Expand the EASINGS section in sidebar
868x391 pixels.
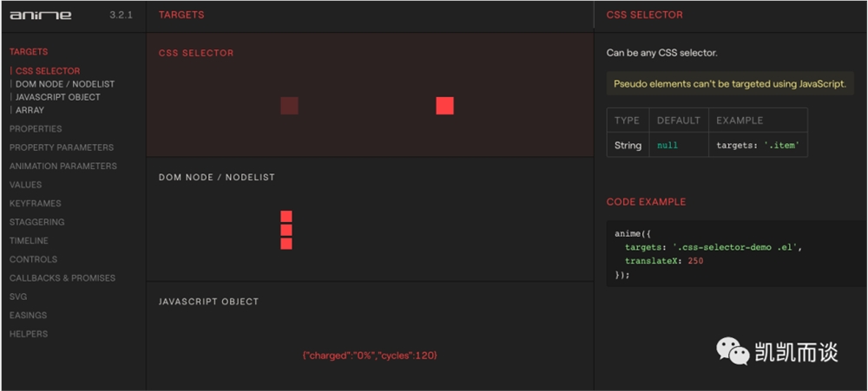[x=29, y=316]
